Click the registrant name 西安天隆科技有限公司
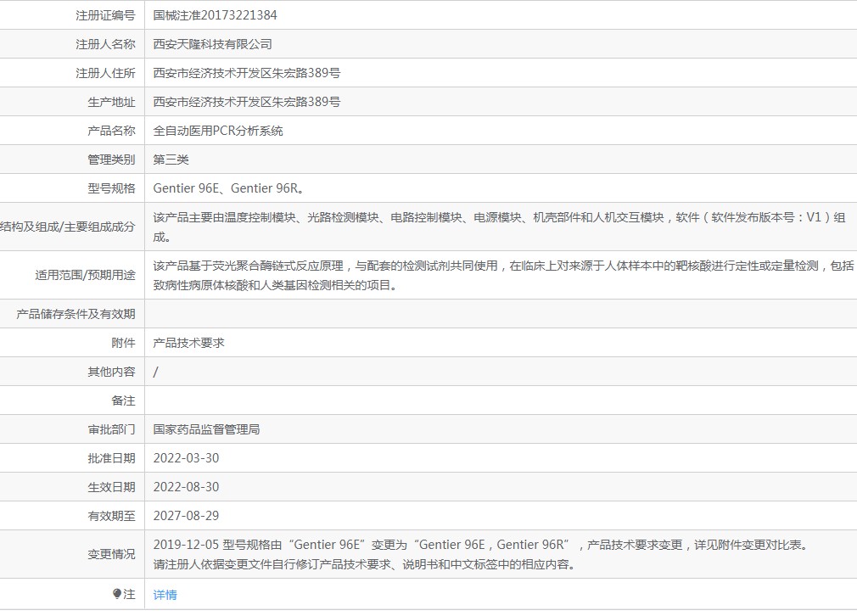 point(212,44)
